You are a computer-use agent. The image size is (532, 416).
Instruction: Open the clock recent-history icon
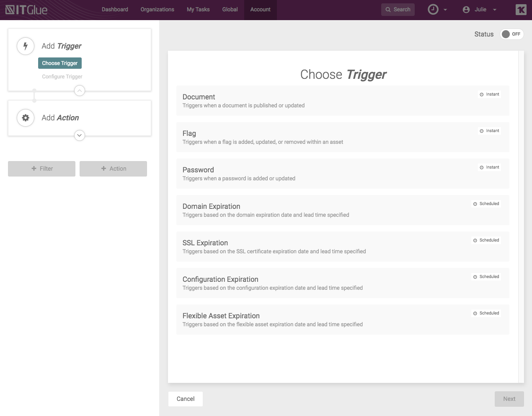433,10
